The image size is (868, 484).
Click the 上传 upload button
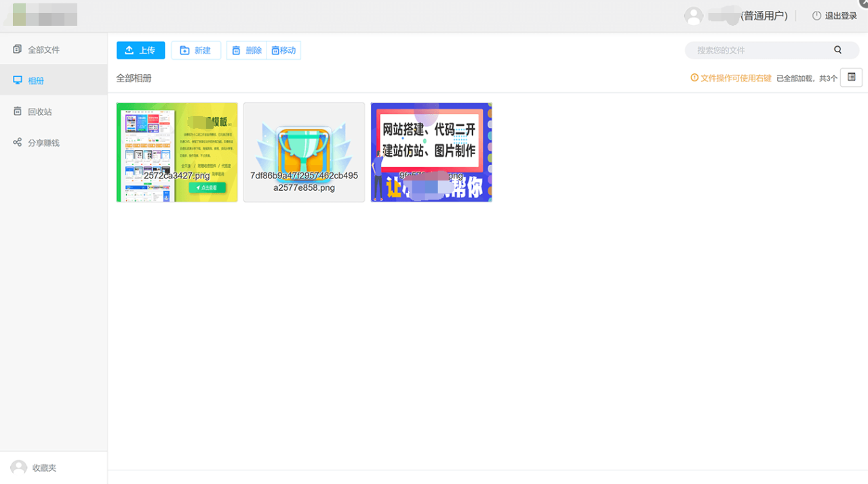pyautogui.click(x=140, y=50)
